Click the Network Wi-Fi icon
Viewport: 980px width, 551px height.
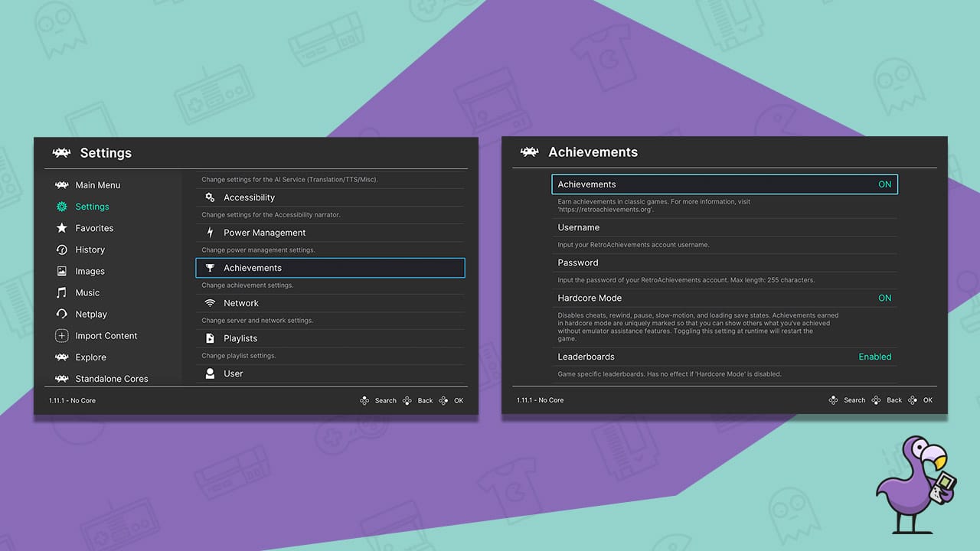tap(211, 303)
